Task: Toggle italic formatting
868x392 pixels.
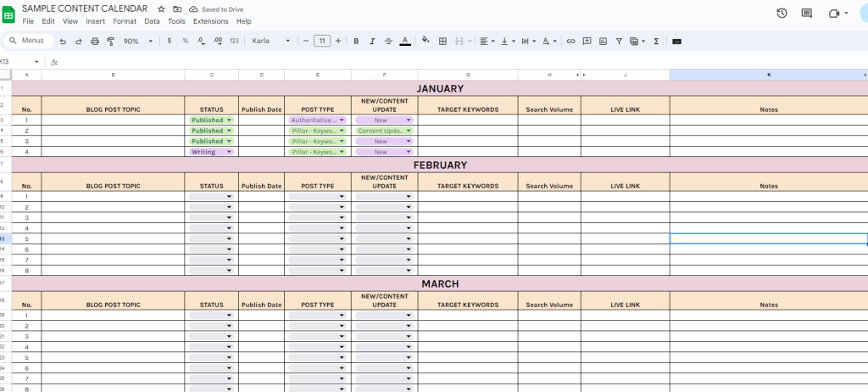Action: point(372,41)
